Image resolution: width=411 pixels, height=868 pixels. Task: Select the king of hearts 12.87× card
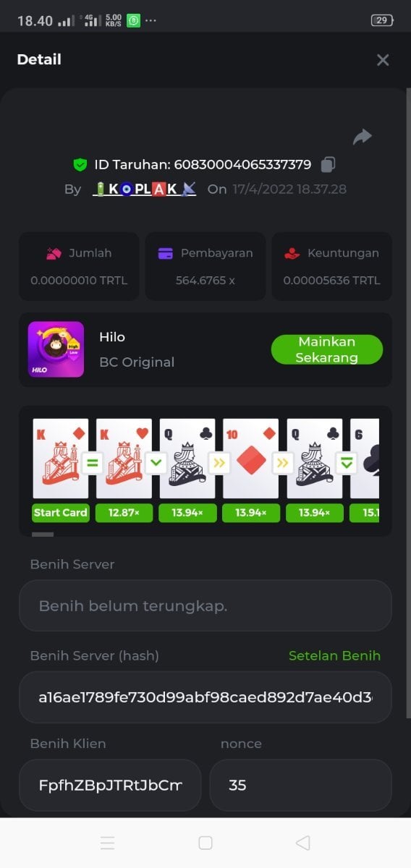click(124, 459)
